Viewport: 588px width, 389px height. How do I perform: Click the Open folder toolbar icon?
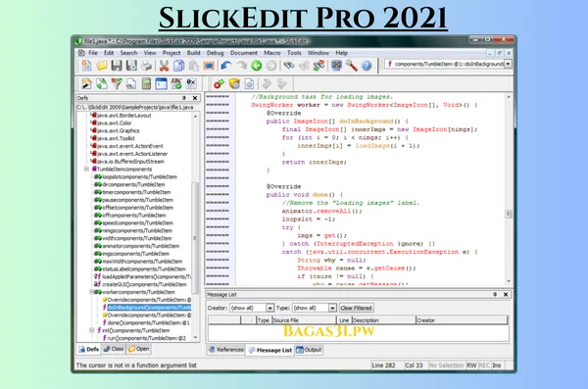[102, 66]
